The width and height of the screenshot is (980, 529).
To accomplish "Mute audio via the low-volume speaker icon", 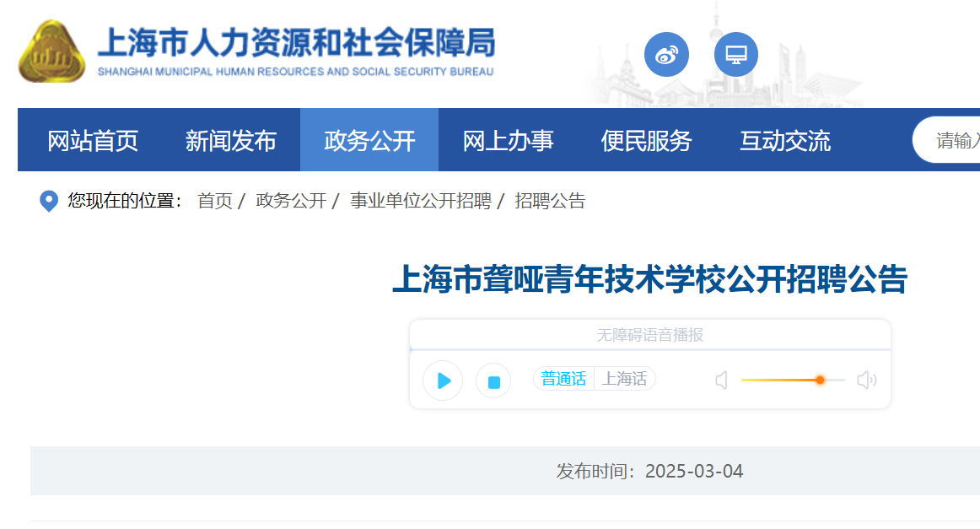I will tap(721, 381).
